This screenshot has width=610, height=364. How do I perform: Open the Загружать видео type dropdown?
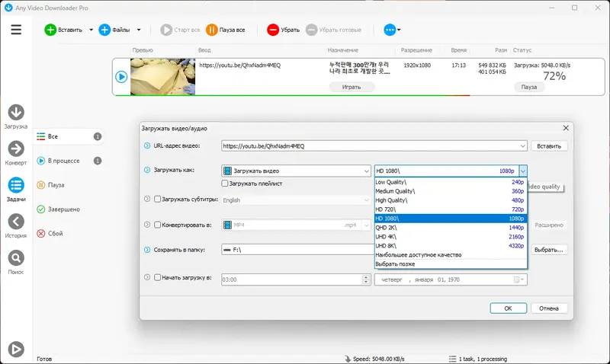pyautogui.click(x=296, y=171)
